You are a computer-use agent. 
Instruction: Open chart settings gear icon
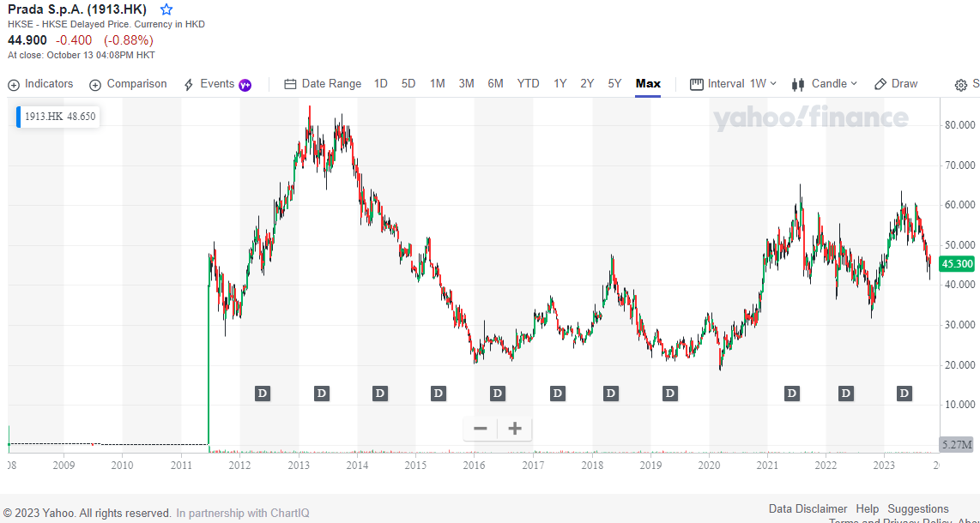click(x=961, y=86)
